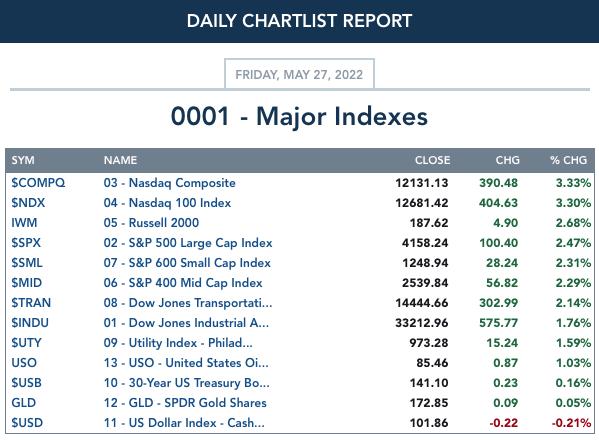Screen dimensions: 599x440
Task: Click the $USD symbol link
Action: pyautogui.click(x=27, y=423)
